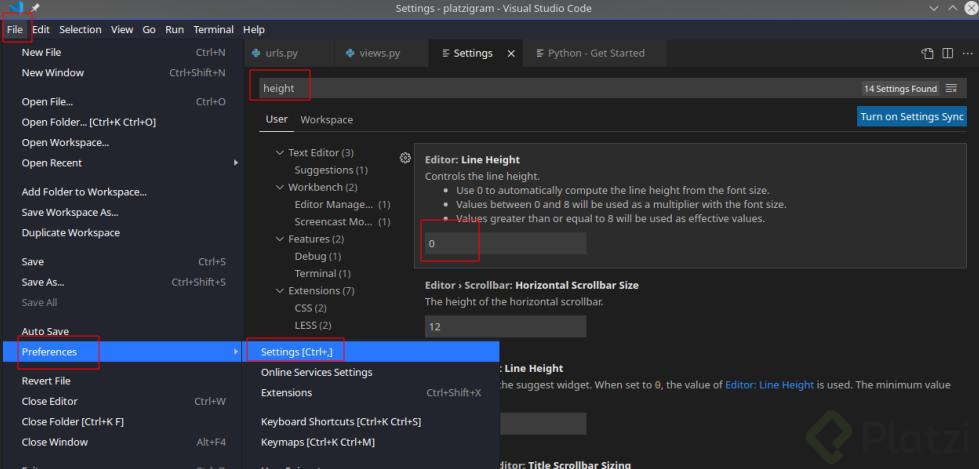Screen dimensions: 979x469
Task: Select CSS (2) tree item
Action: [310, 308]
